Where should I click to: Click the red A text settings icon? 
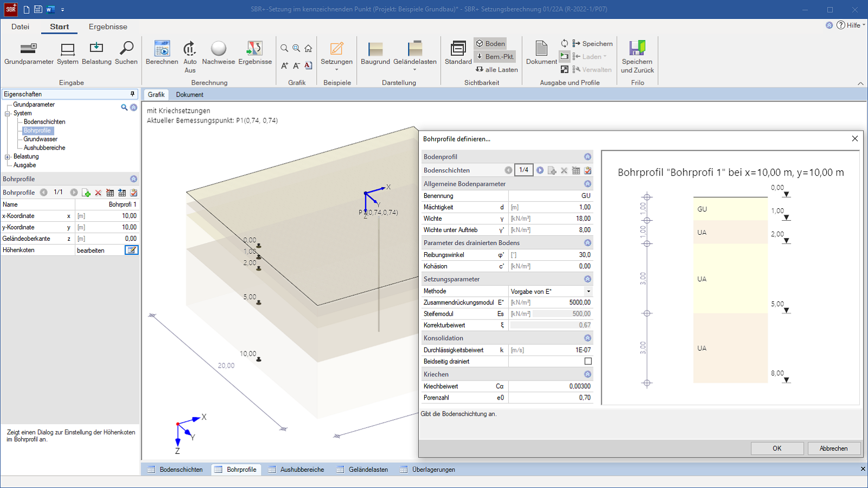click(308, 66)
